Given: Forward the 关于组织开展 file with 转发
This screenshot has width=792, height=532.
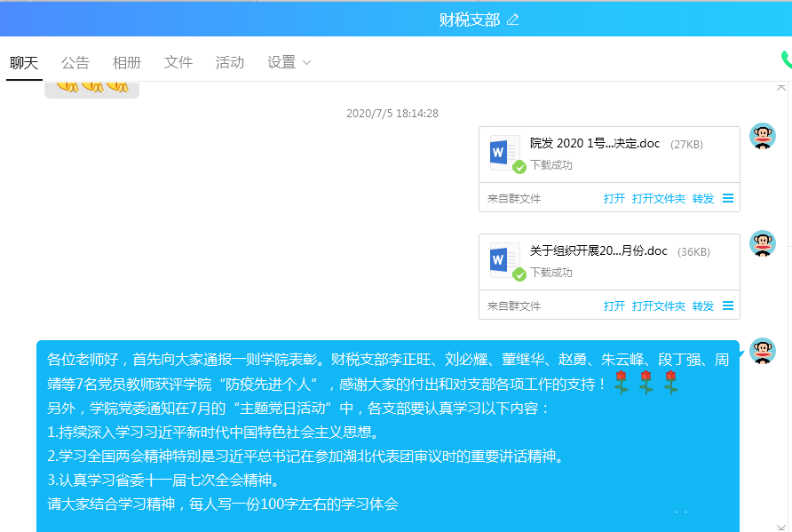Looking at the screenshot, I should coord(703,306).
